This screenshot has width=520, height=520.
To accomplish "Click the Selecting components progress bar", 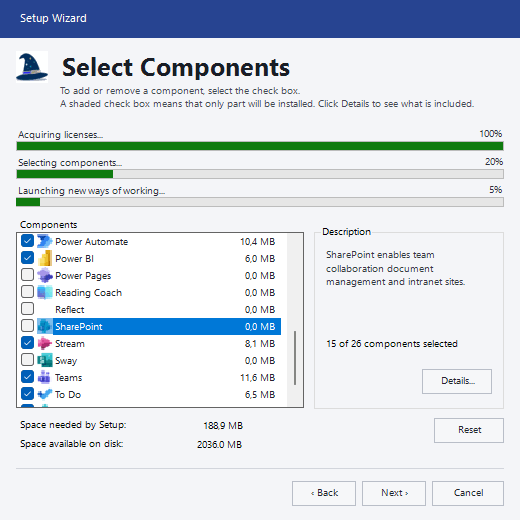I will [260, 174].
